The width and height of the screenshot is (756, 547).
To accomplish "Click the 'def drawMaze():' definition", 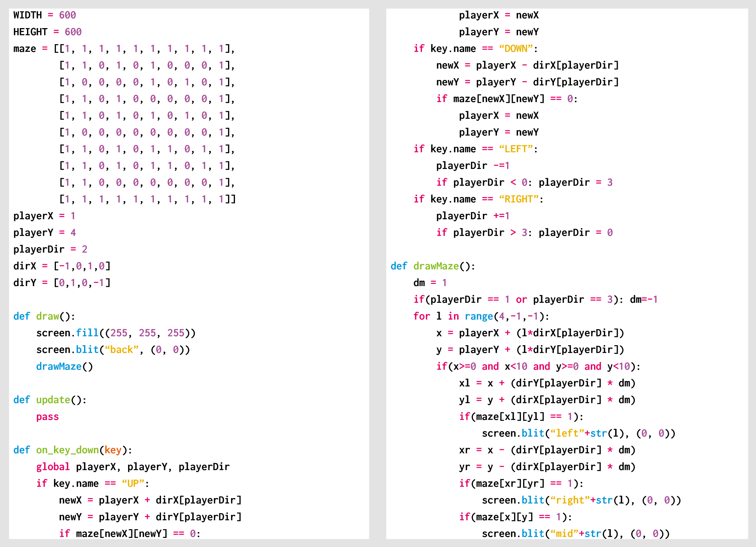I will coord(433,266).
